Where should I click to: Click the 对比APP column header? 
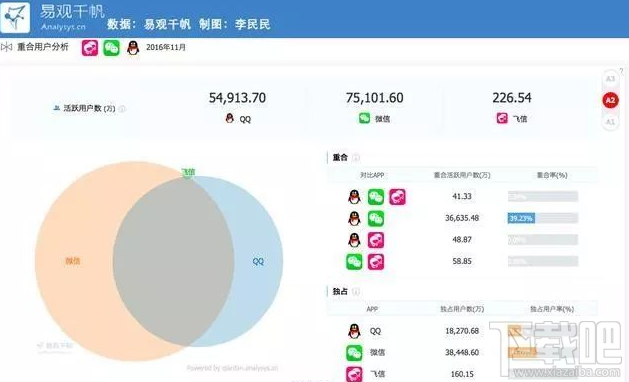[372, 175]
